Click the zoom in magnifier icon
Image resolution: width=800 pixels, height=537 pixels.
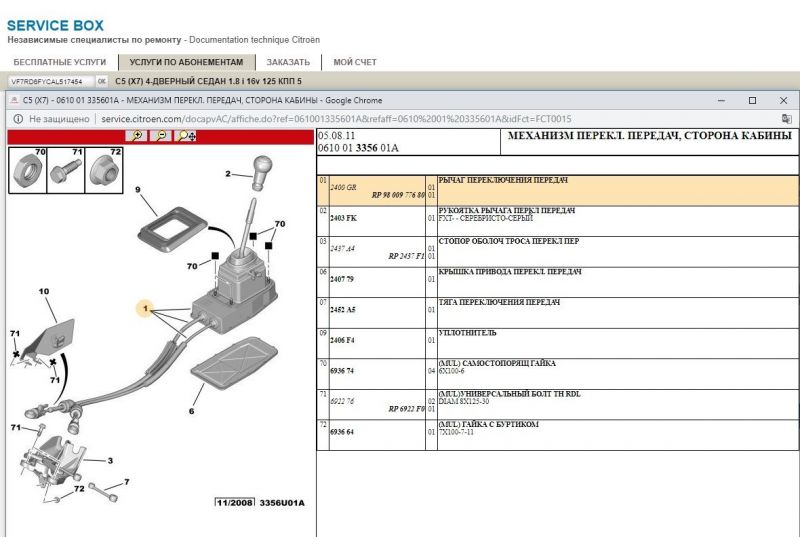click(137, 136)
